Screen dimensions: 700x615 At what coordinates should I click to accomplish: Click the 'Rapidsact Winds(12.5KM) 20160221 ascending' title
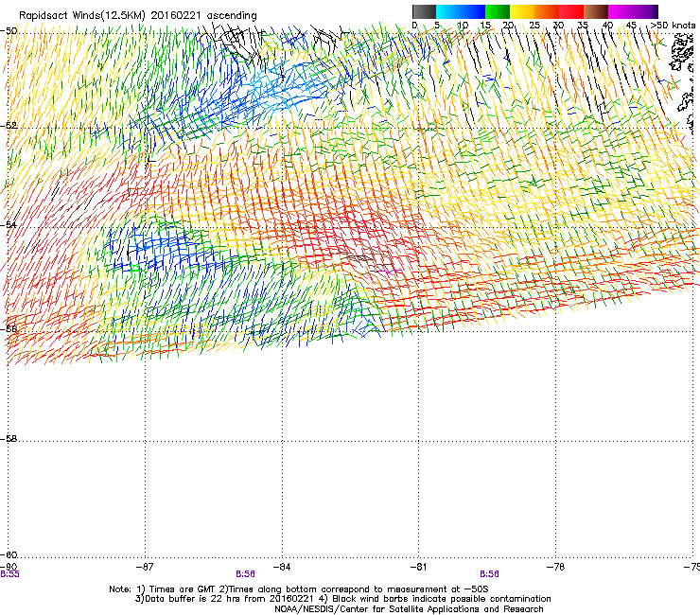(138, 15)
